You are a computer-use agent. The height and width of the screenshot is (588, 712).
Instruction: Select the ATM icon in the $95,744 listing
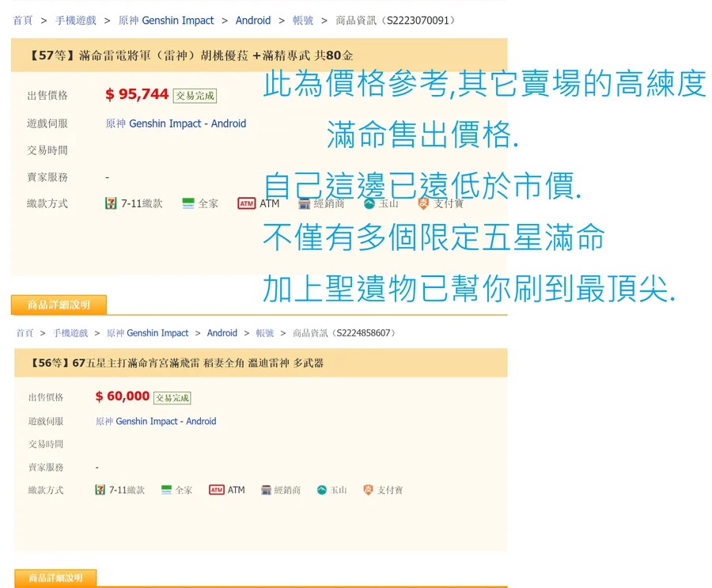pos(246,203)
